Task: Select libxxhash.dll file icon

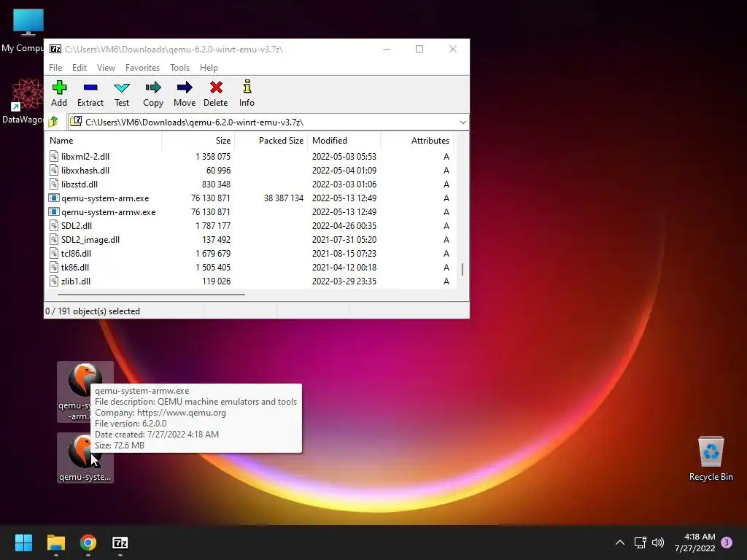Action: 54,170
